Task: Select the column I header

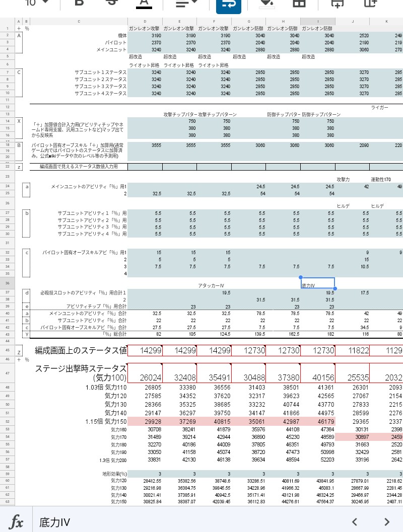Action: point(318,22)
